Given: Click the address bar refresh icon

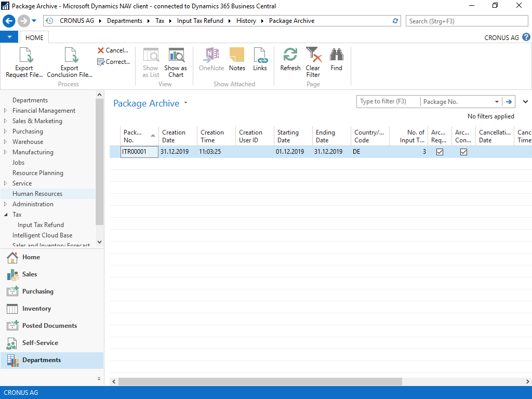Looking at the screenshot, I should pos(395,21).
